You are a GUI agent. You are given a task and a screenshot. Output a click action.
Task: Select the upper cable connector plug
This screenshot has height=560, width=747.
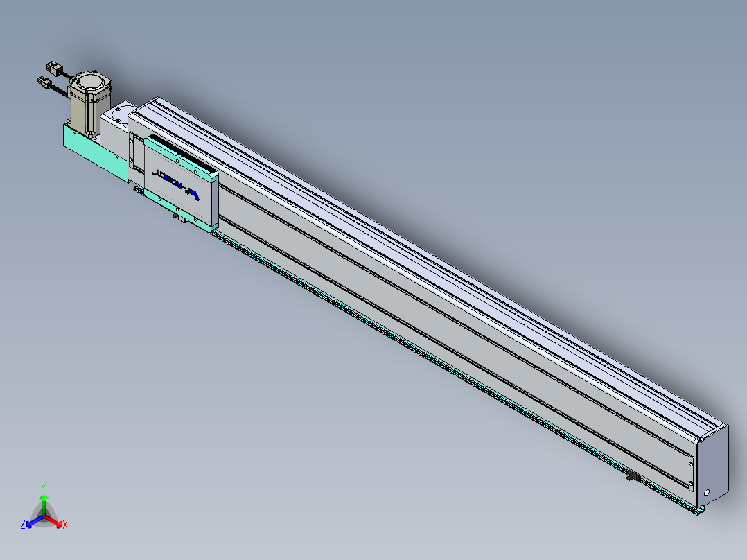(53, 67)
